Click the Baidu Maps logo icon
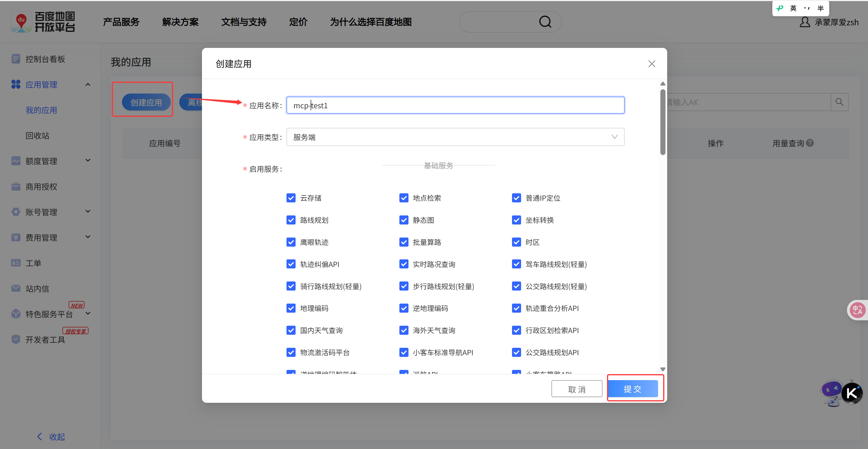Screen dimensions: 868x449 [x=21, y=22]
